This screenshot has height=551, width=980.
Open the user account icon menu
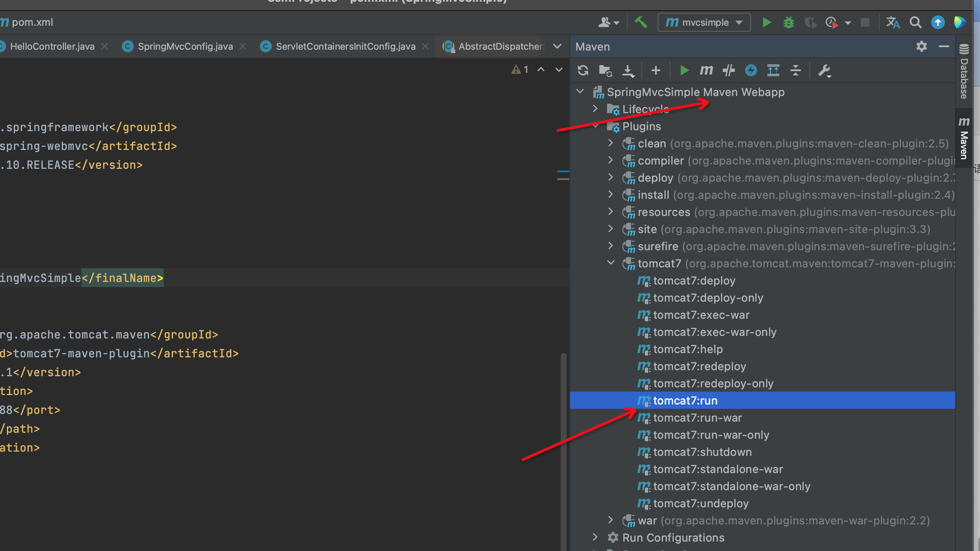click(x=608, y=22)
